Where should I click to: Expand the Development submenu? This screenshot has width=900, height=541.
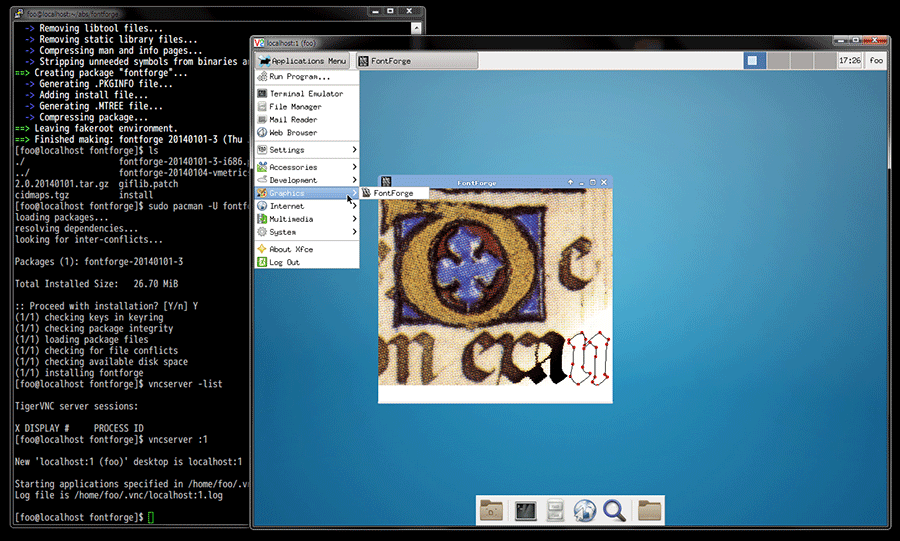pos(307,180)
